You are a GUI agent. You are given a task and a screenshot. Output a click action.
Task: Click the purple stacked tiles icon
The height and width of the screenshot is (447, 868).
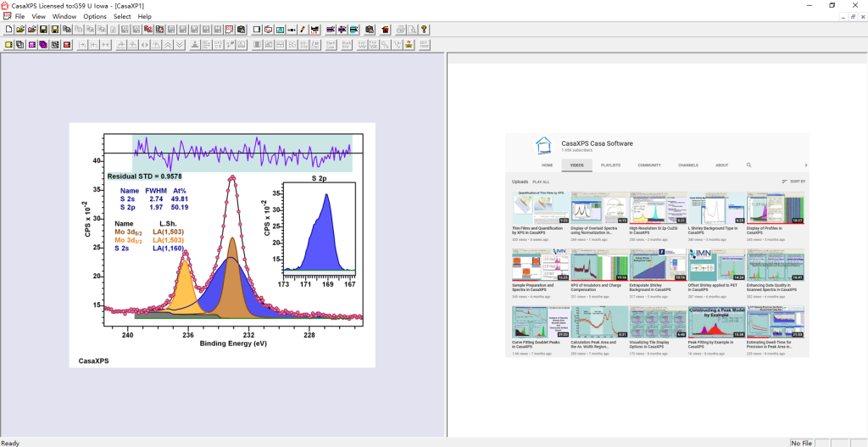(x=43, y=45)
